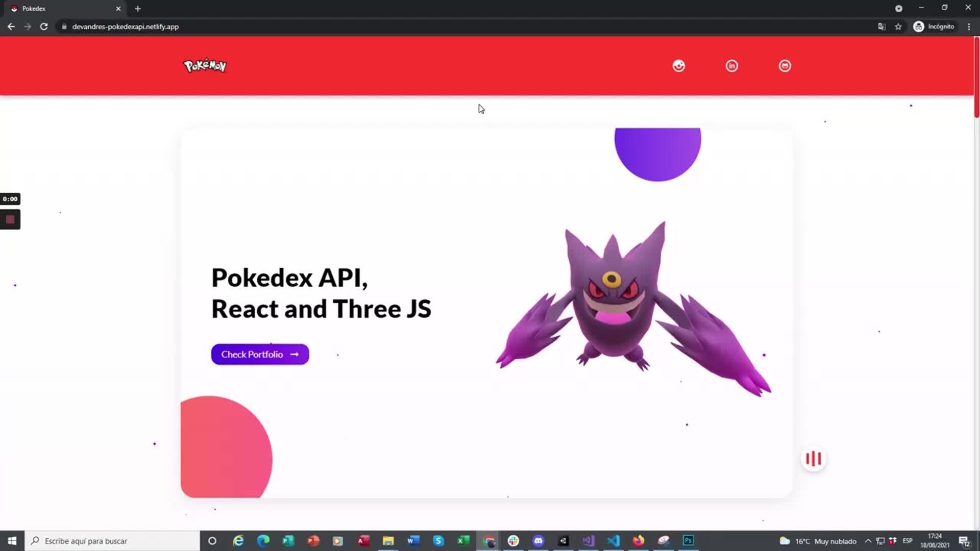Open the GitHub icon in the navbar
The image size is (980, 551).
[x=785, y=65]
